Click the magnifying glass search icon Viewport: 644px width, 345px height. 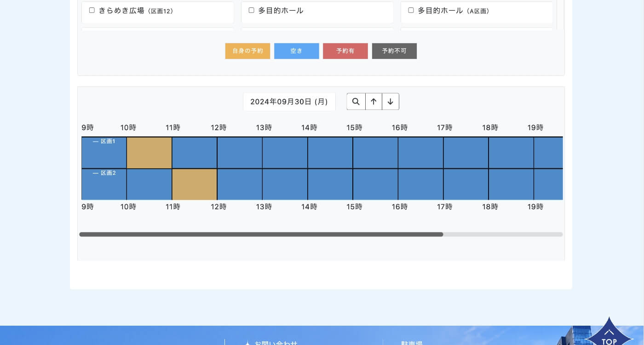[x=356, y=102]
